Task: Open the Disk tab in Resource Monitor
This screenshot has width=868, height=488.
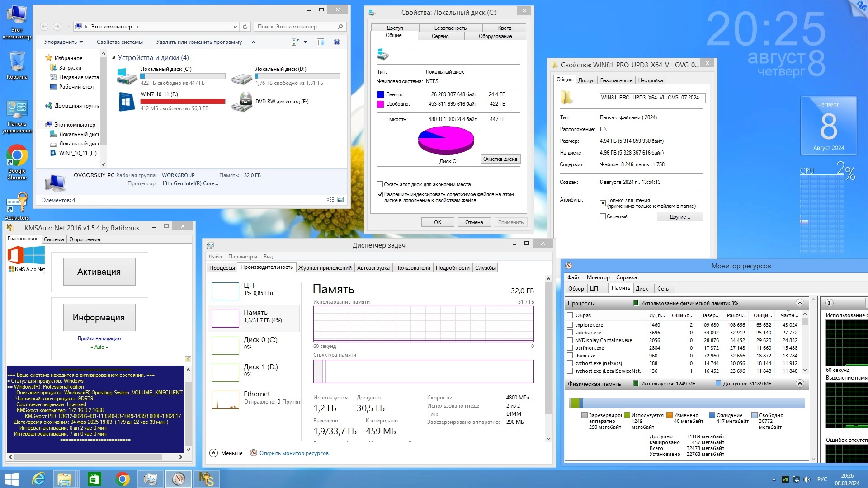Action: pos(642,289)
